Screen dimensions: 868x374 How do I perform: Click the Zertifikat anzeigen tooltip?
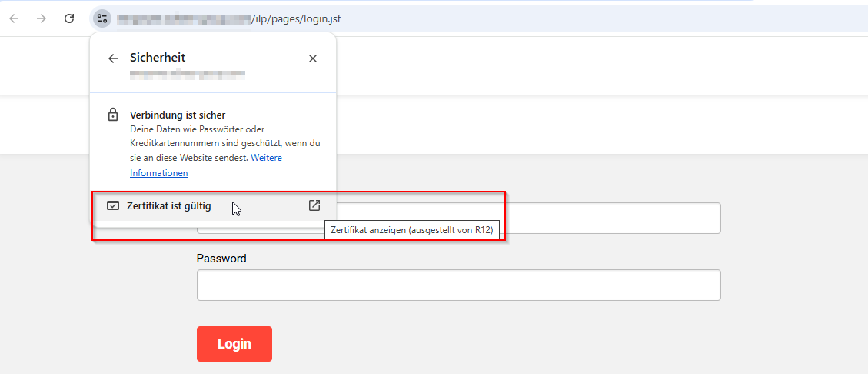[410, 230]
